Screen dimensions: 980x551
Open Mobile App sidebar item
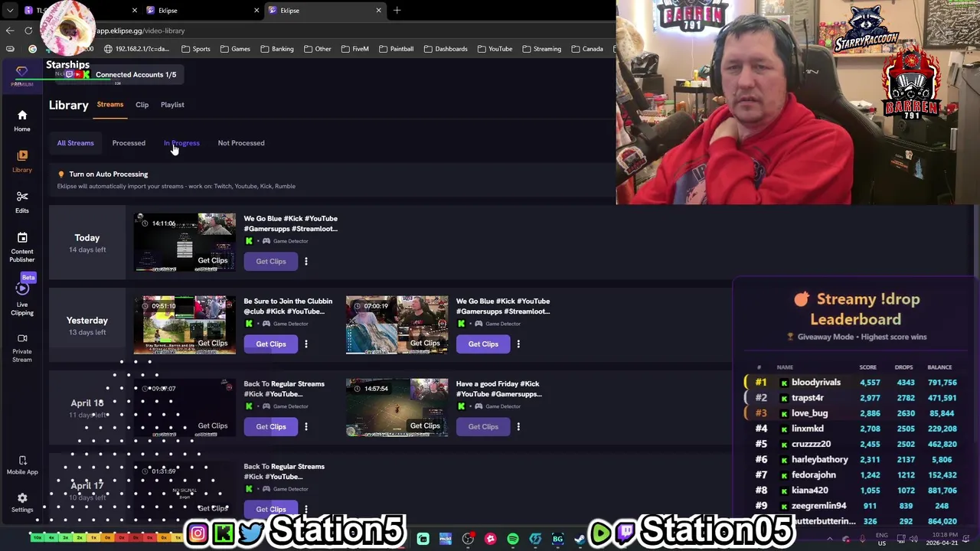coord(22,465)
